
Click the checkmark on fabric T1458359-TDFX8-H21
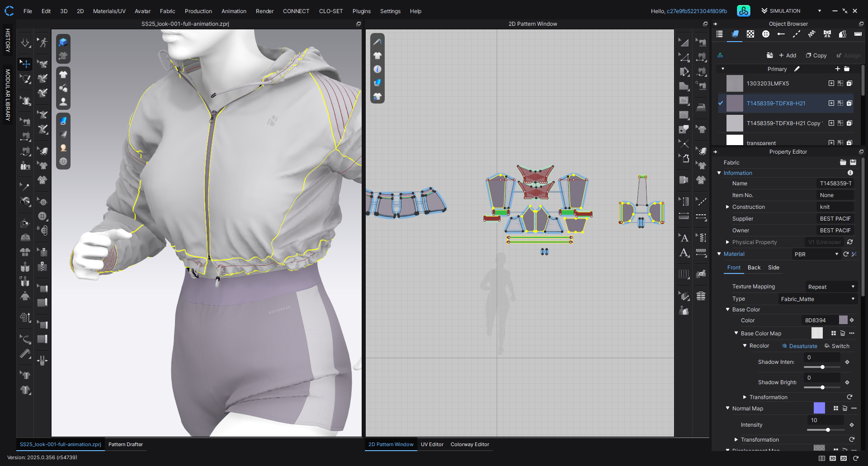(x=721, y=103)
